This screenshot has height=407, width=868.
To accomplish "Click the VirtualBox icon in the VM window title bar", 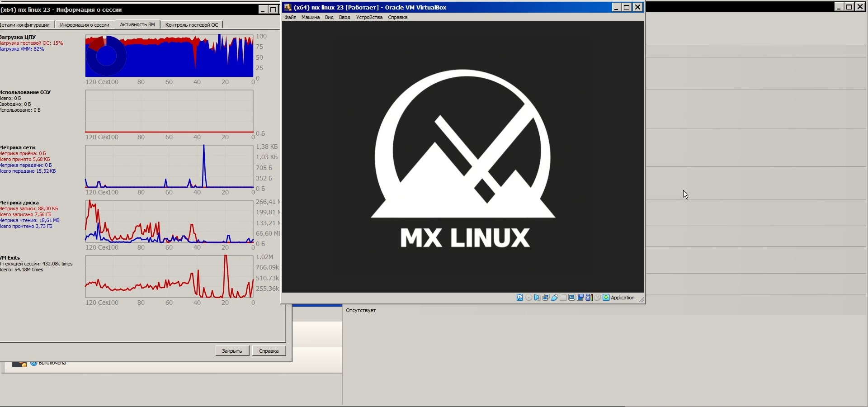I will [288, 7].
